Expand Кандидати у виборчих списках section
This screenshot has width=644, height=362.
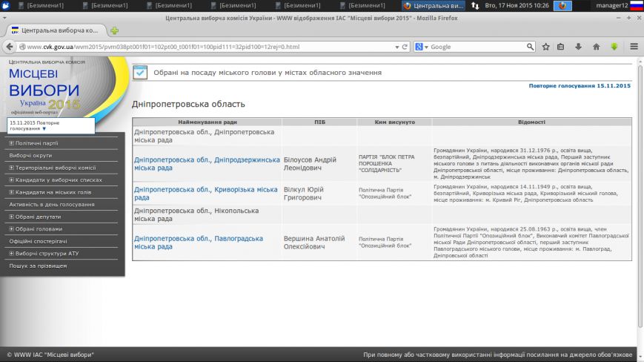pyautogui.click(x=12, y=180)
